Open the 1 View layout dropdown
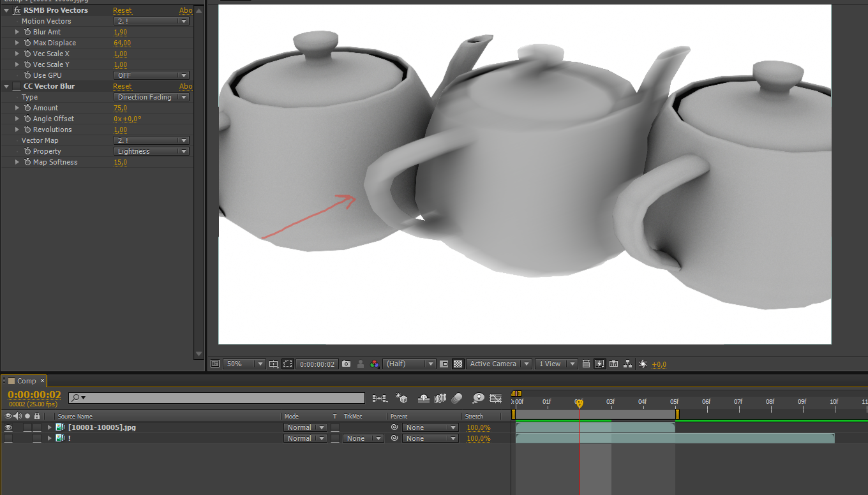This screenshot has width=868, height=495. (x=556, y=364)
